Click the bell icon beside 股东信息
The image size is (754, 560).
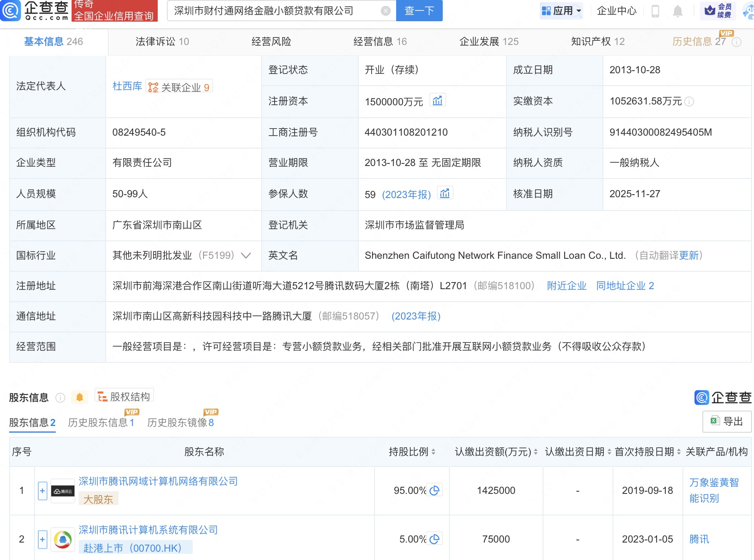[x=80, y=397]
